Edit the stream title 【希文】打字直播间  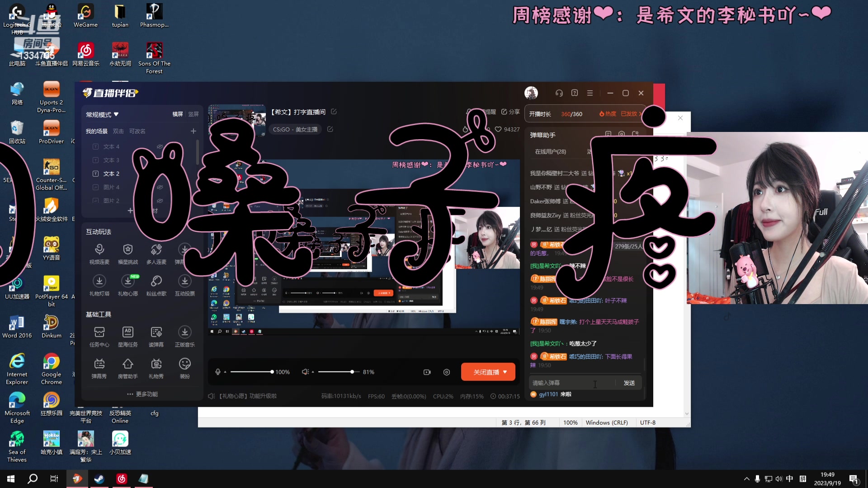pos(334,112)
